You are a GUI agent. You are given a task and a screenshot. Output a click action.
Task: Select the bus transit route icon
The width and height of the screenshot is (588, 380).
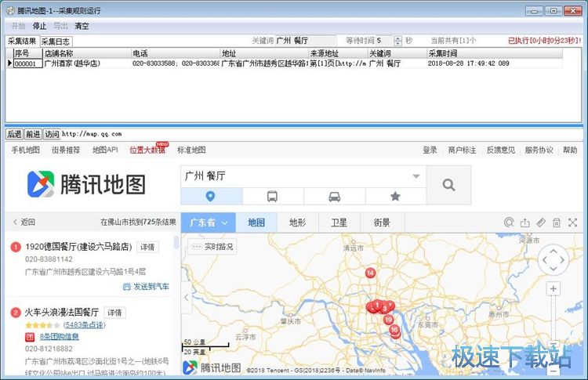272,197
